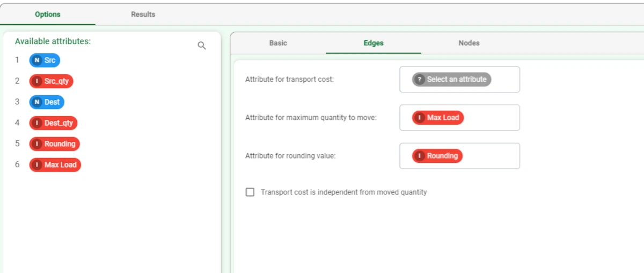
Task: Select the Src nominal attribute chip
Action: 45,60
